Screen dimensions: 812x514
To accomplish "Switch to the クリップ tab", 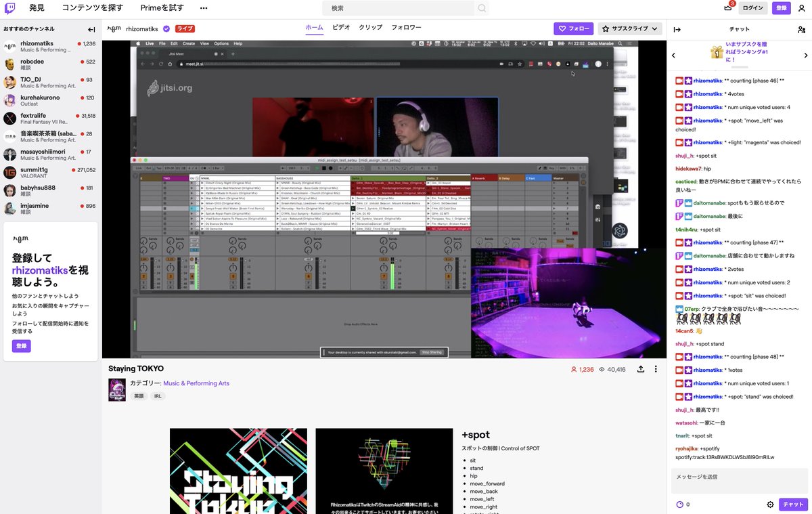I will click(x=371, y=28).
